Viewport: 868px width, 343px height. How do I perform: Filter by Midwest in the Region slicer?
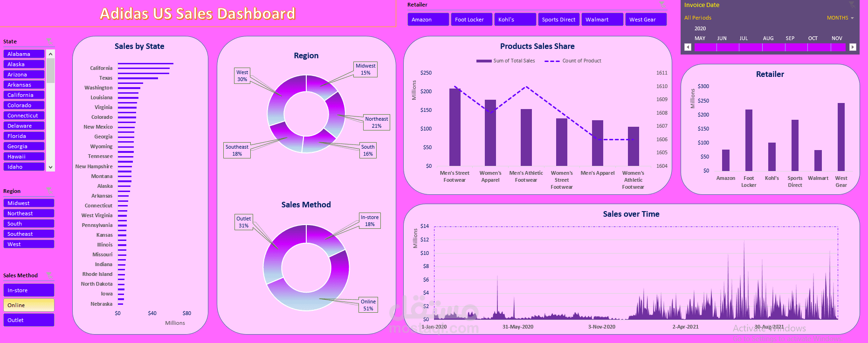[x=29, y=203]
